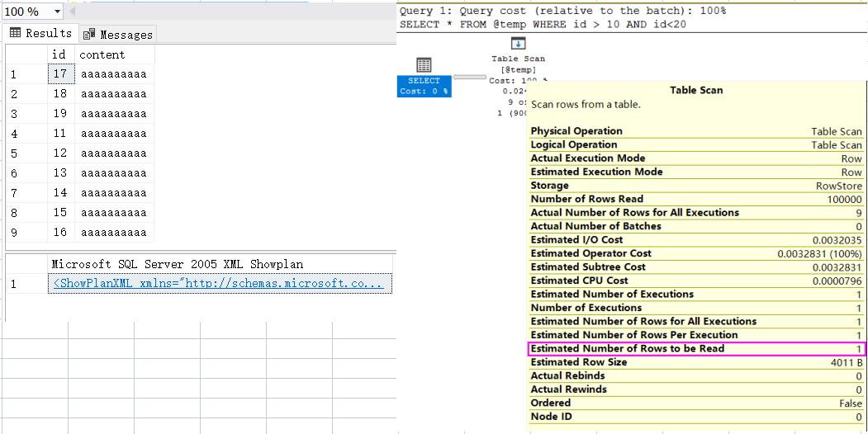868x434 pixels.
Task: Click the Number of Rows Read property row
Action: click(x=696, y=199)
